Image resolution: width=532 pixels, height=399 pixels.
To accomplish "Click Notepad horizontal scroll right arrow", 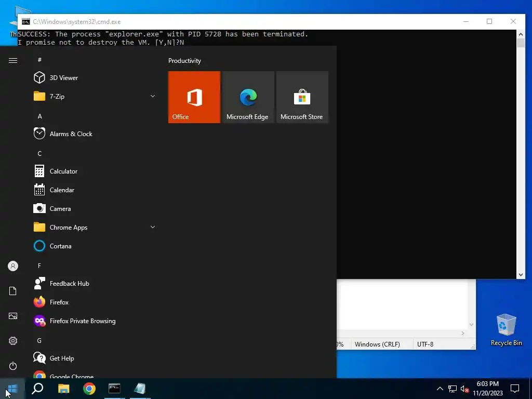I will 463,333.
